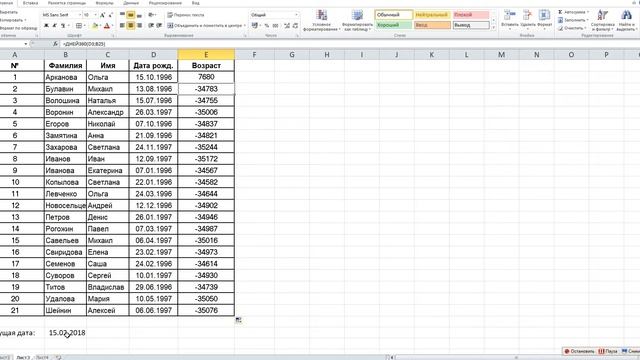Toggle italic formatting in the Font group
Viewport: 640px width, 360px height.
click(x=55, y=26)
